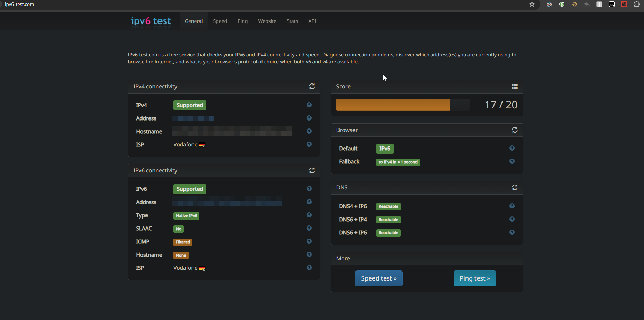Click the Hostname None badge
Viewport: 644px width, 320px height.
click(x=181, y=255)
